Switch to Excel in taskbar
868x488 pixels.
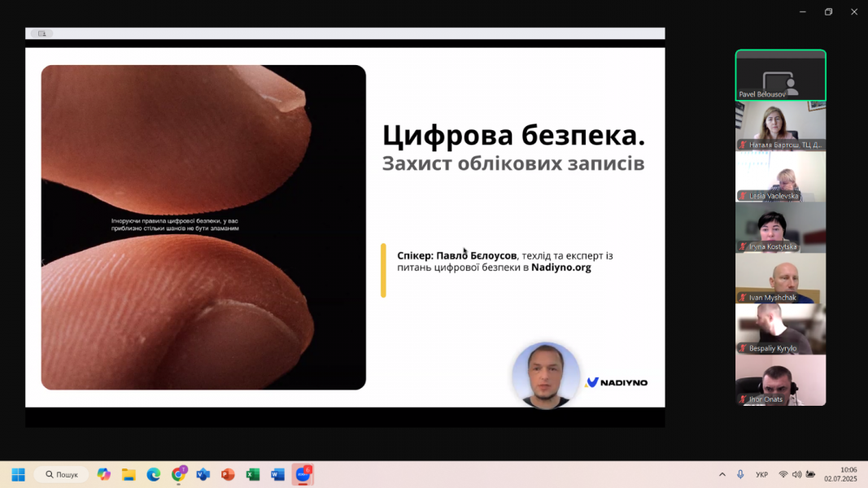pos(253,474)
